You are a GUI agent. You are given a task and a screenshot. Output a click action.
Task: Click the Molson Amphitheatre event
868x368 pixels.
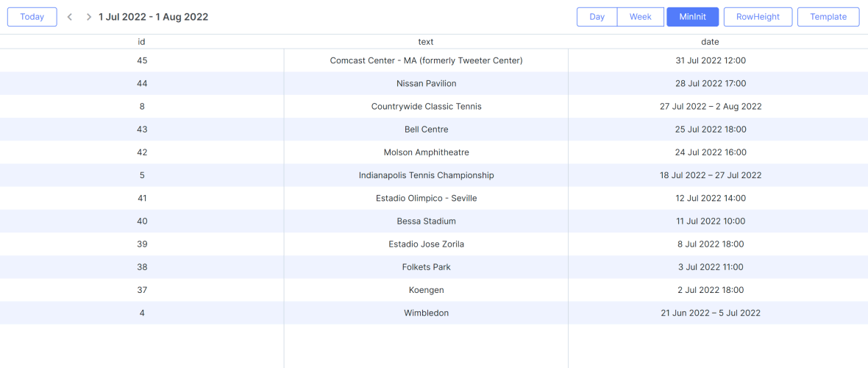click(x=426, y=152)
